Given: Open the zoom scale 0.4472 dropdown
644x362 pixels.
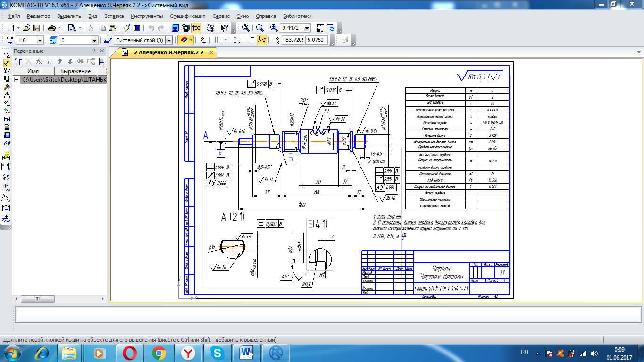Looking at the screenshot, I should (x=307, y=28).
